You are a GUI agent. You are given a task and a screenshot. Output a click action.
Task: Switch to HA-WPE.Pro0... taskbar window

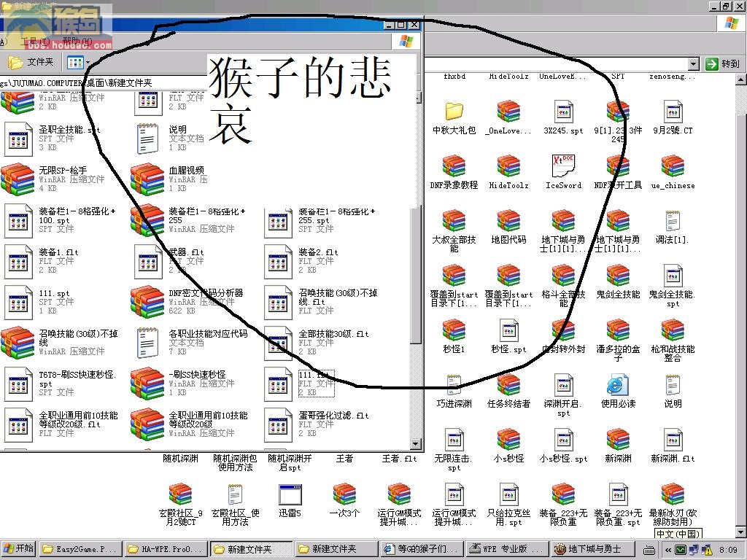(166, 549)
